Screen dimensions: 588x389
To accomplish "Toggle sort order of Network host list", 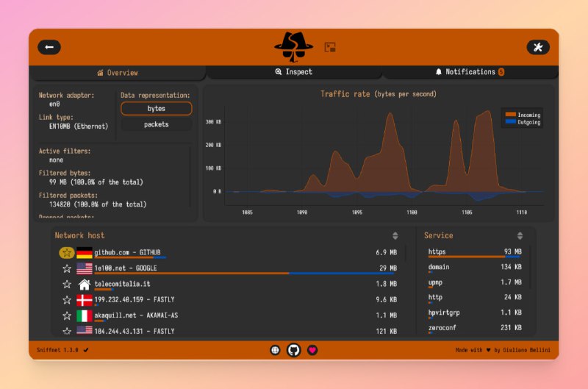I will click(x=395, y=236).
